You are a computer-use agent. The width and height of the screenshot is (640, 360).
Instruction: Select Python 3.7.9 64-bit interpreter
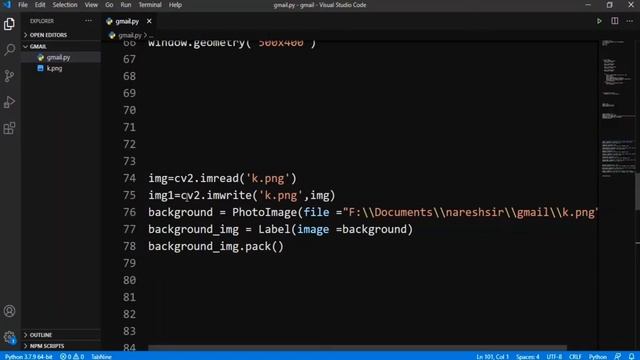tap(29, 356)
